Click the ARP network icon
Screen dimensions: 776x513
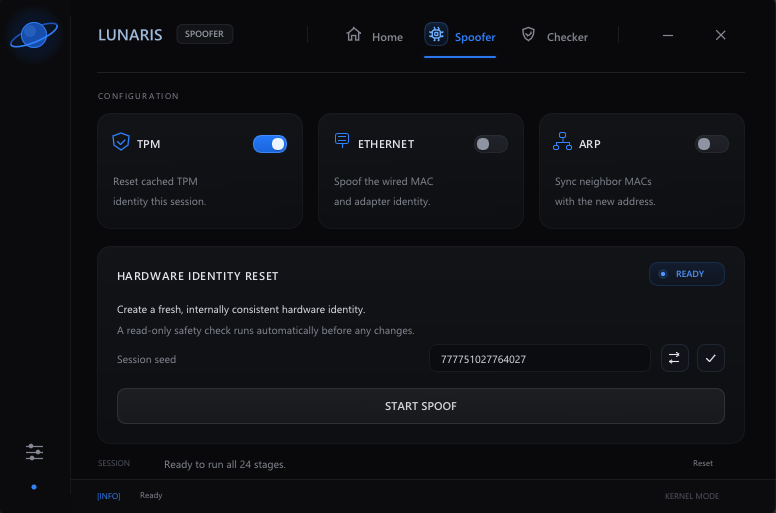(562, 141)
